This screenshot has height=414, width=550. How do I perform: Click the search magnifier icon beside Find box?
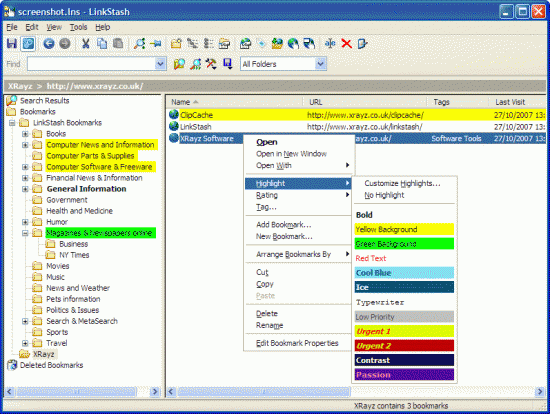(179, 64)
